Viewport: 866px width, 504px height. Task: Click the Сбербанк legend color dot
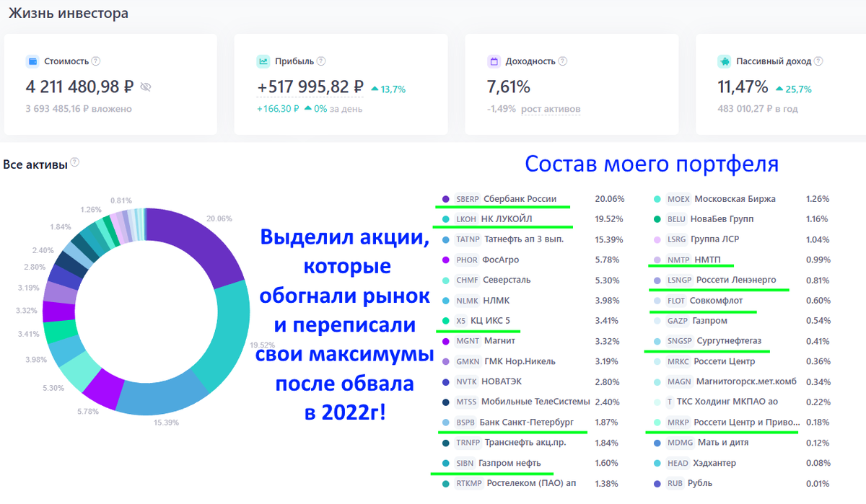click(445, 199)
